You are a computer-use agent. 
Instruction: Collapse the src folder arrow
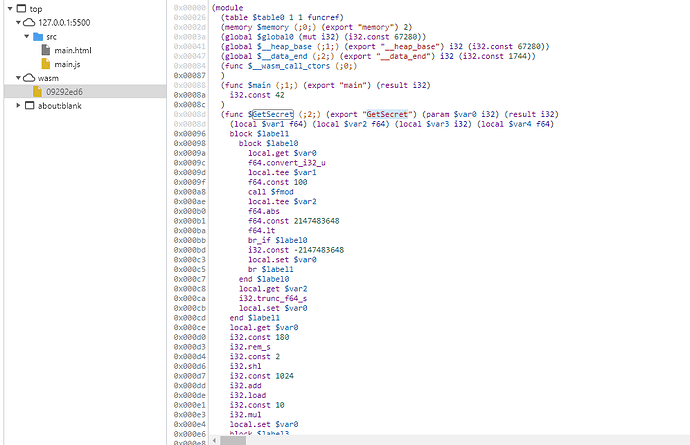(27, 37)
